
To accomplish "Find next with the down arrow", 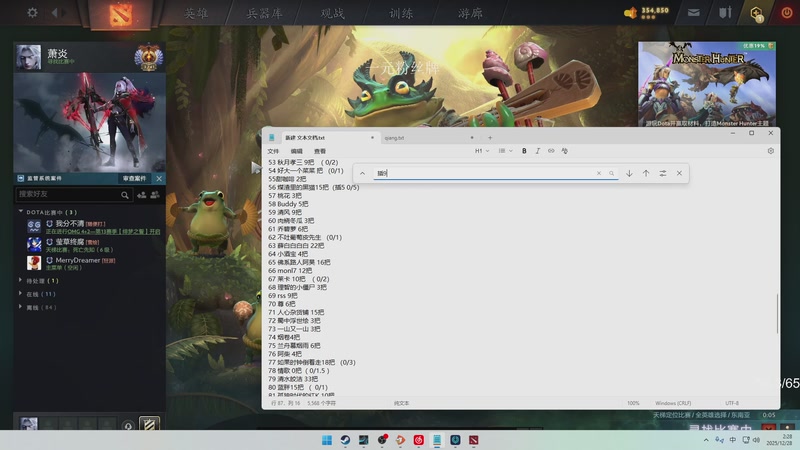I will tap(629, 173).
